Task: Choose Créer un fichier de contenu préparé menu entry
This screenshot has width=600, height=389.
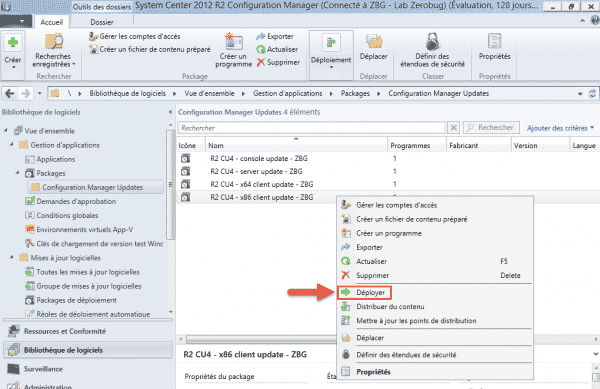Action: pos(435,219)
